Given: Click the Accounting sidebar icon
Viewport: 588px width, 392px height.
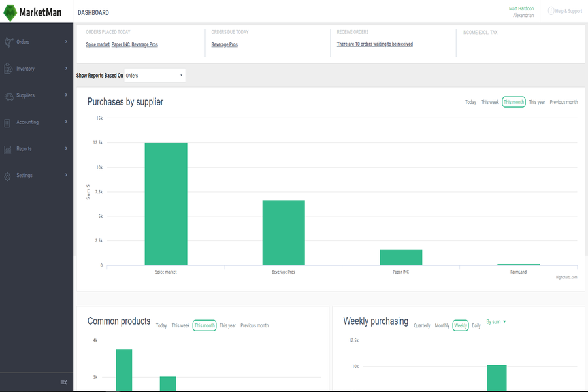Looking at the screenshot, I should click(8, 123).
